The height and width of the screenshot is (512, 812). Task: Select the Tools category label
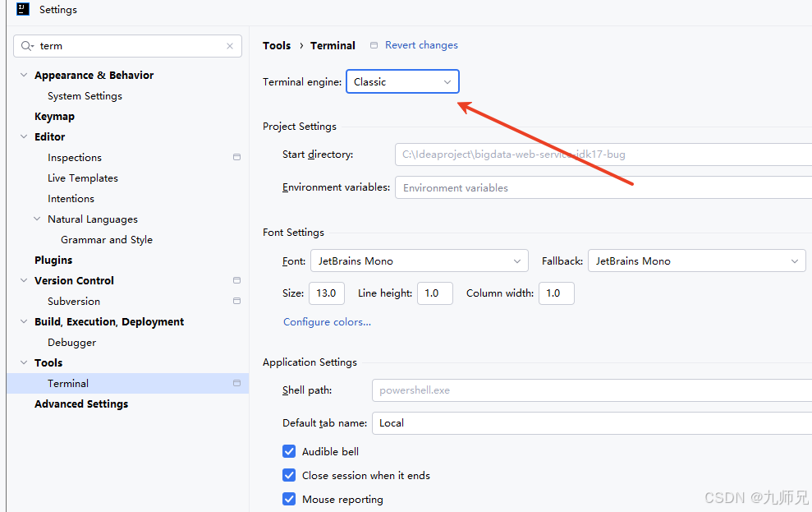(48, 362)
